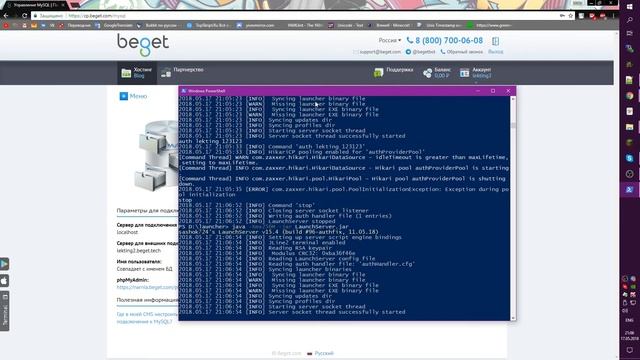This screenshot has height=360, width=640.
Task: Click the Выход logout link
Action: (x=496, y=52)
